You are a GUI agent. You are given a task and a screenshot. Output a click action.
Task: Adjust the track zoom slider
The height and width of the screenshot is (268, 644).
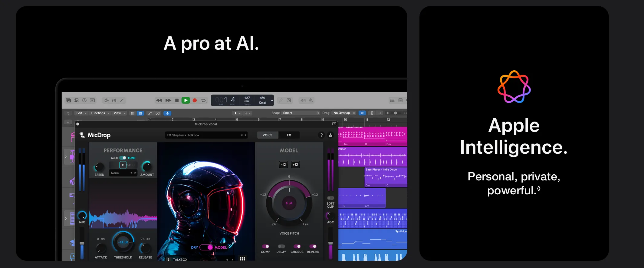click(396, 113)
